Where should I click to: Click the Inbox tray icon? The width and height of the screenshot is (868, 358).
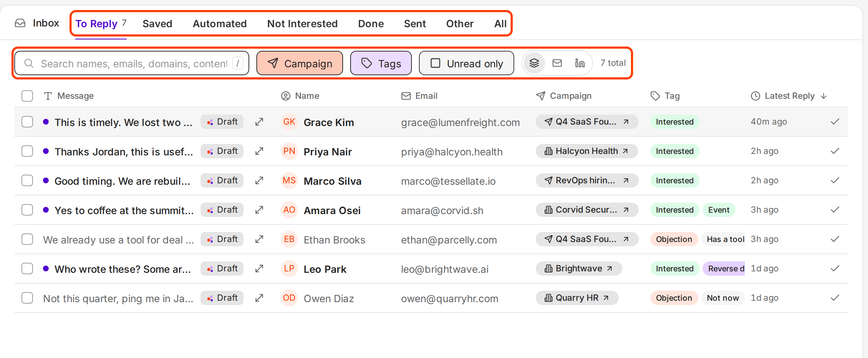(x=20, y=23)
